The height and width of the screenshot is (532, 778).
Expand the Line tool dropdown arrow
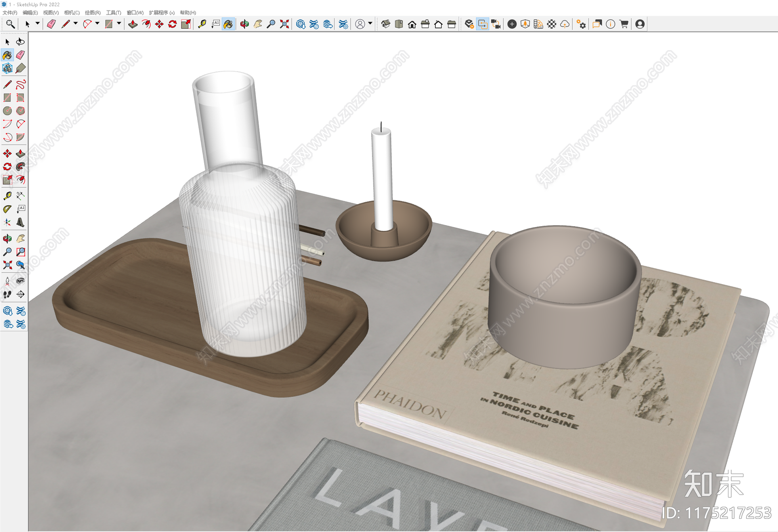pyautogui.click(x=75, y=23)
